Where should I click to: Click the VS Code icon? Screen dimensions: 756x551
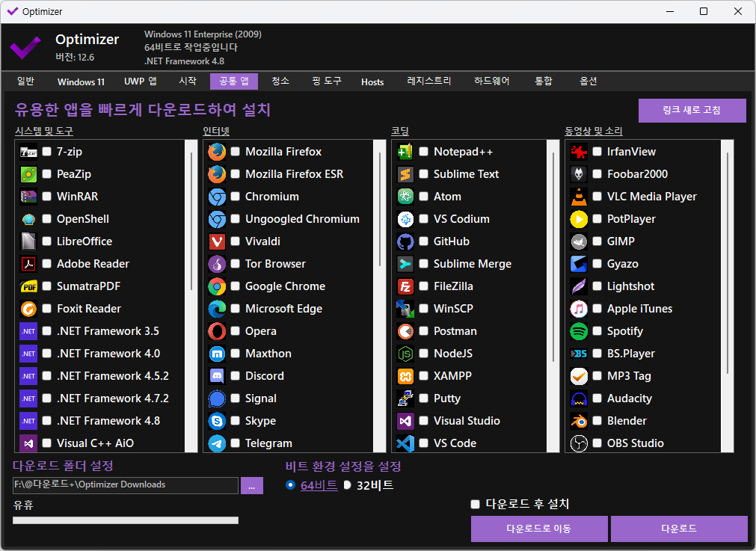[x=405, y=443]
